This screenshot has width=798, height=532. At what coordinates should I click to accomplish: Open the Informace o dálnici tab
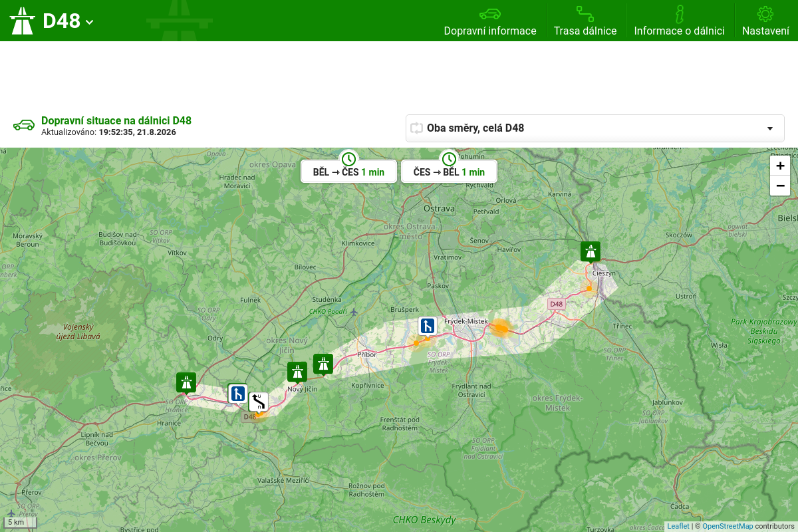[679, 21]
